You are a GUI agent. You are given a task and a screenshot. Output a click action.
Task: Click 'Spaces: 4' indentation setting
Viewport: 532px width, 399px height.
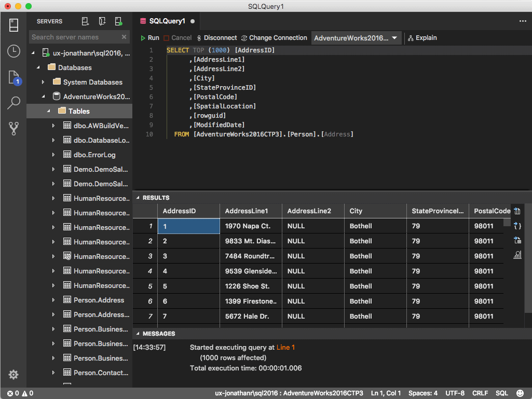pyautogui.click(x=423, y=393)
